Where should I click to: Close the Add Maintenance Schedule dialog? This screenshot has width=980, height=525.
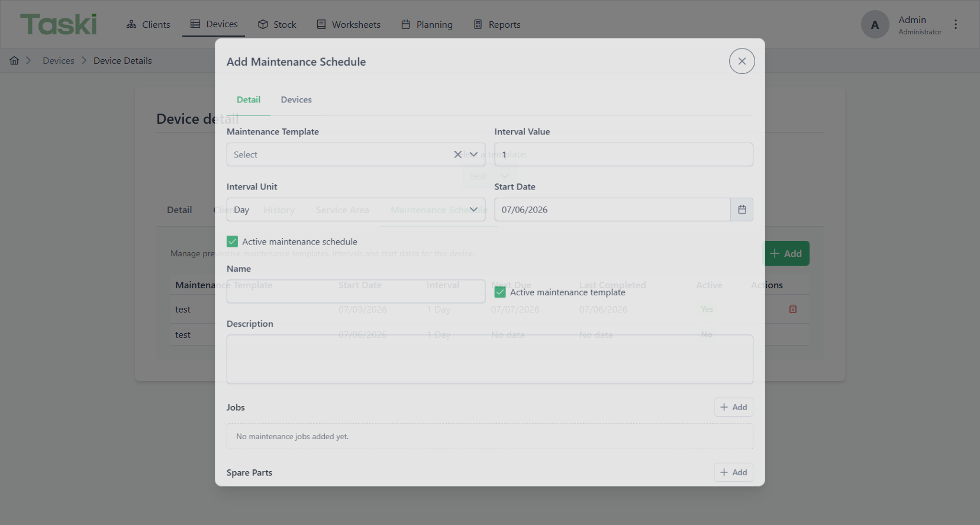[x=742, y=61]
